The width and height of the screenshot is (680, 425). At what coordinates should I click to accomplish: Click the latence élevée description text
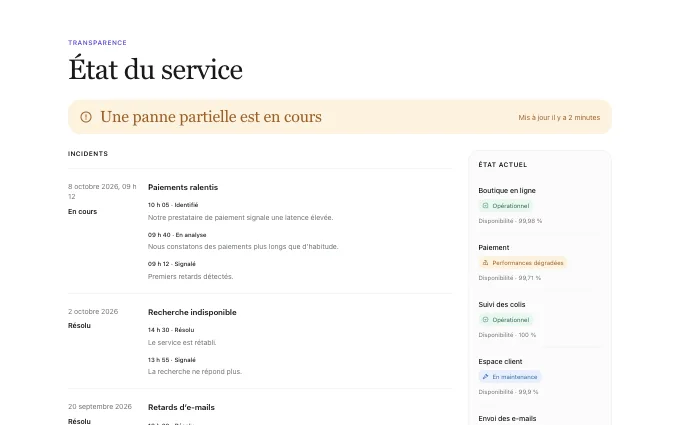pos(240,217)
